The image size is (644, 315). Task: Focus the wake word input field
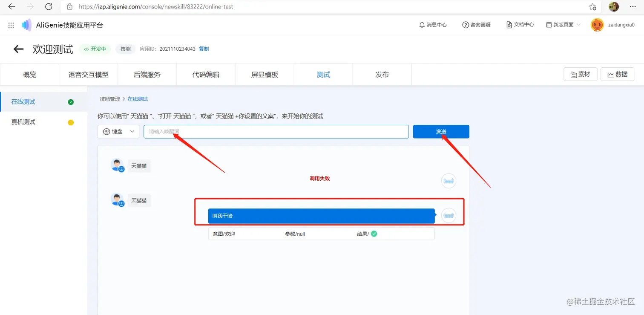click(276, 132)
